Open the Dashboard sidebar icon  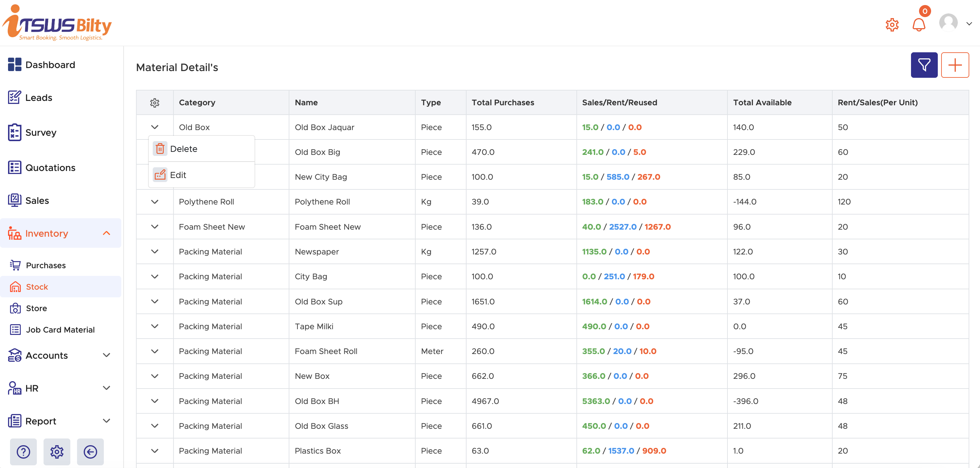14,64
